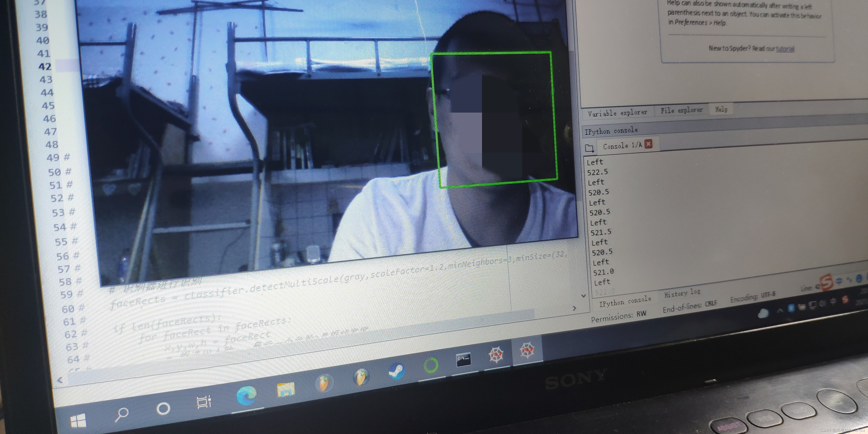Switch to the History log tab

click(x=682, y=293)
